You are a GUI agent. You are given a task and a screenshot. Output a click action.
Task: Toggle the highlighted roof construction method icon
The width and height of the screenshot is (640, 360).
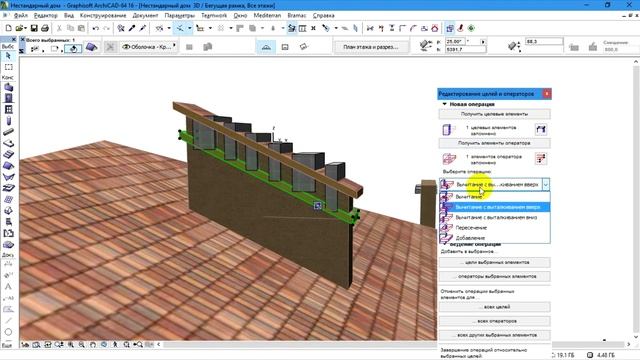[266, 47]
